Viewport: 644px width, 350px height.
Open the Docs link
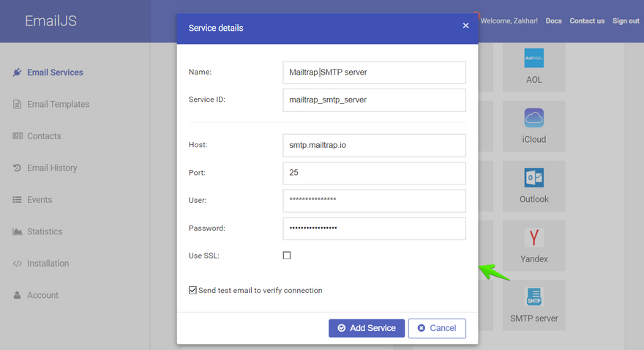click(554, 21)
